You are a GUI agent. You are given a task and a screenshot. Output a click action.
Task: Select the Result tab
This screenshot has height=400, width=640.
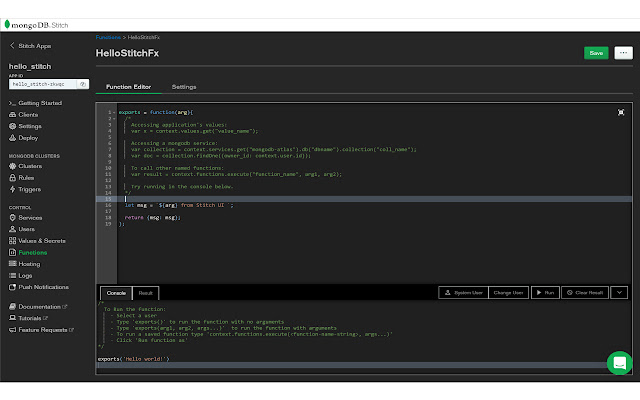pyautogui.click(x=145, y=293)
